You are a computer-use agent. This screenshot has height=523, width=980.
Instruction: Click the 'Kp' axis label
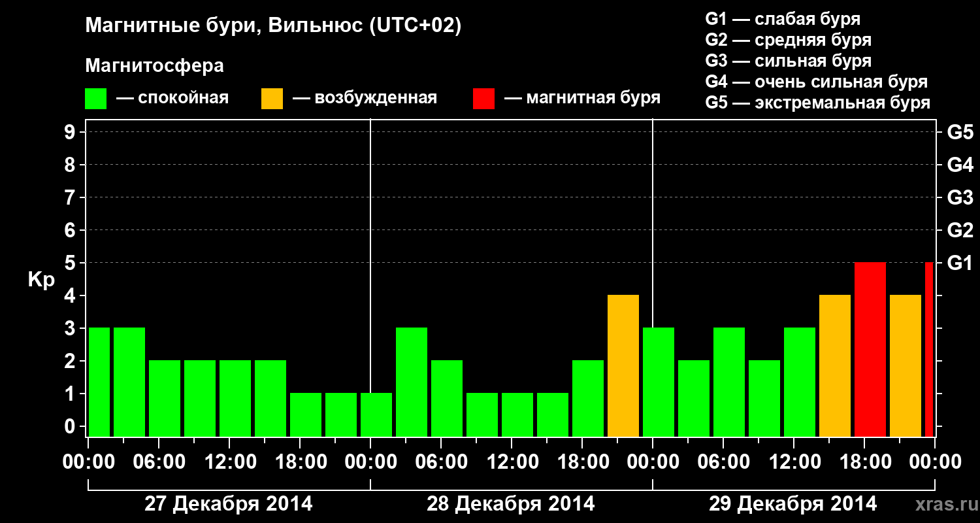point(41,280)
